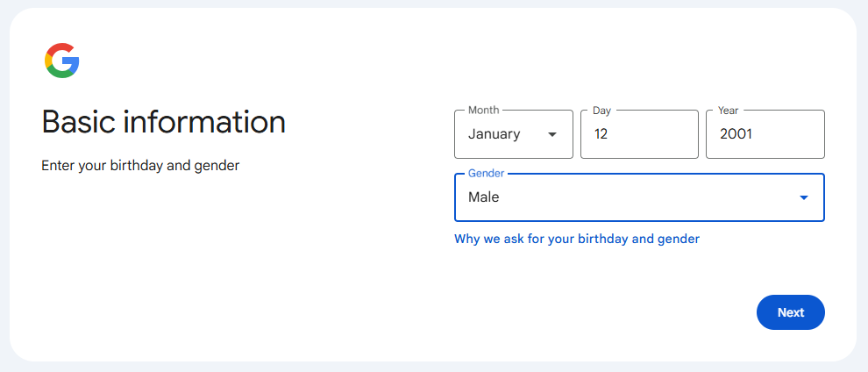Click the 'Basic information' heading
Screen dimensions: 868x372
pyautogui.click(x=164, y=122)
